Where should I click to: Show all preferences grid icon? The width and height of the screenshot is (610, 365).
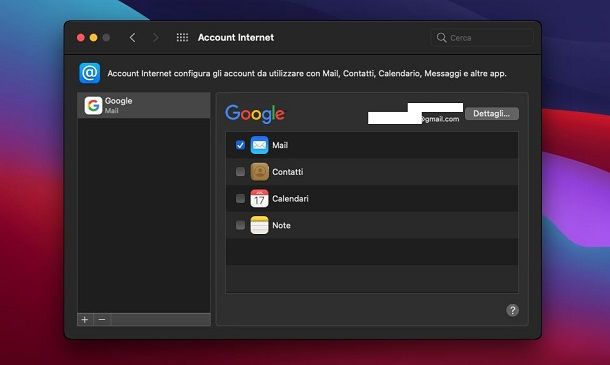click(182, 37)
